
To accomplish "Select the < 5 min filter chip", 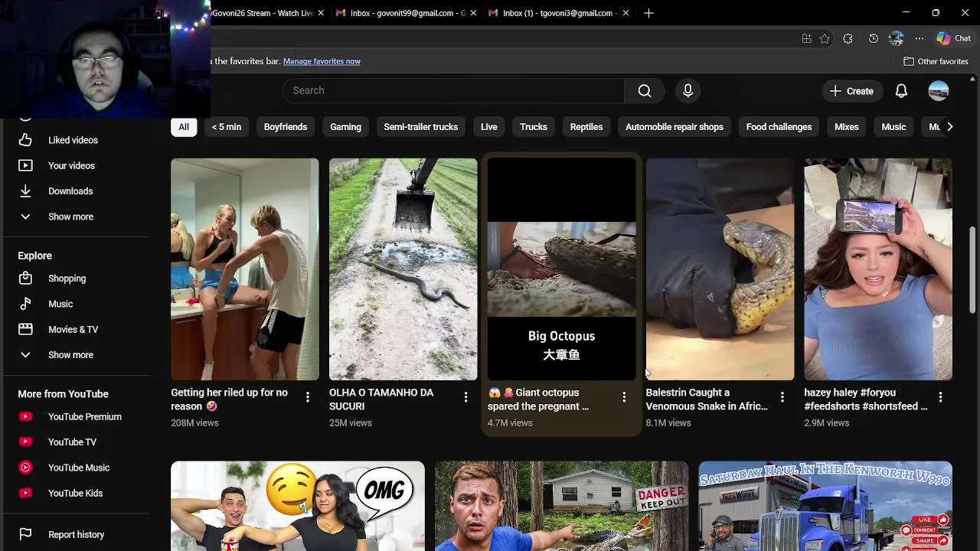I will pos(227,127).
